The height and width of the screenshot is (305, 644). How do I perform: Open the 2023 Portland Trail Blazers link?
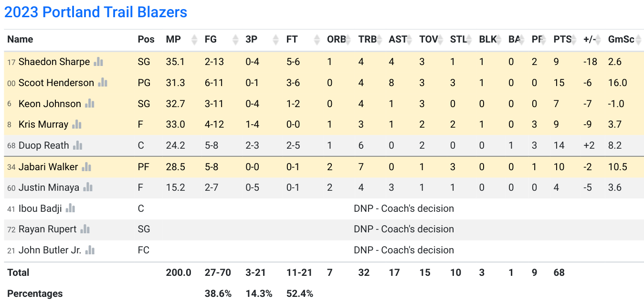pyautogui.click(x=95, y=12)
